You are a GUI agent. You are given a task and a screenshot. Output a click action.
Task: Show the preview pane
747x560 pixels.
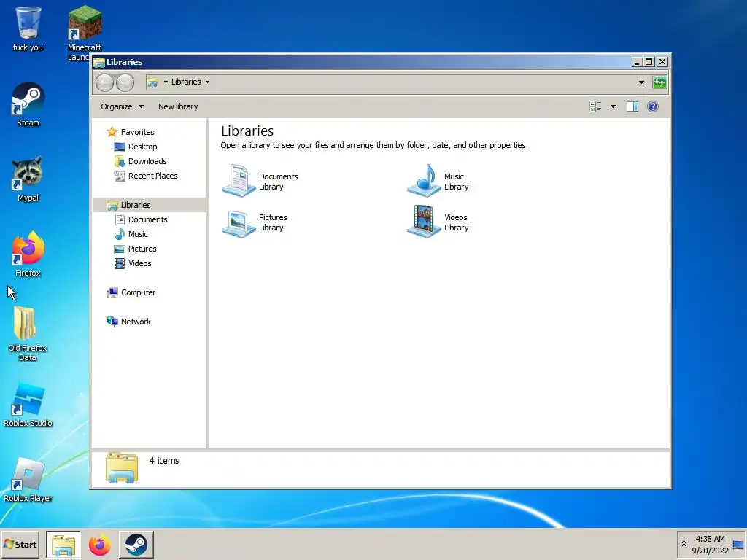632,106
